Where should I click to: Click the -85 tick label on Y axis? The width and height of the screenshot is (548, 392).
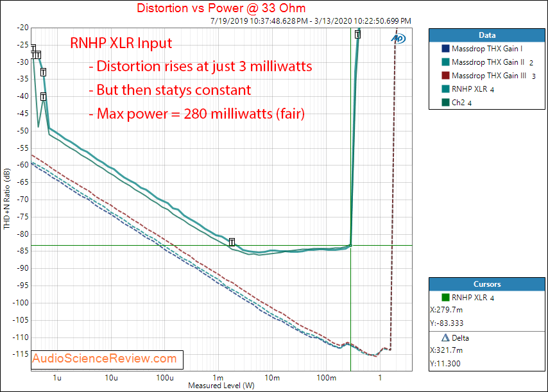22,251
